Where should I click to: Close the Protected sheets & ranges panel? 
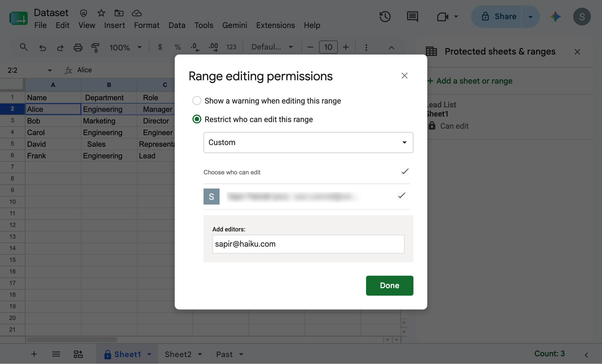[x=577, y=52]
